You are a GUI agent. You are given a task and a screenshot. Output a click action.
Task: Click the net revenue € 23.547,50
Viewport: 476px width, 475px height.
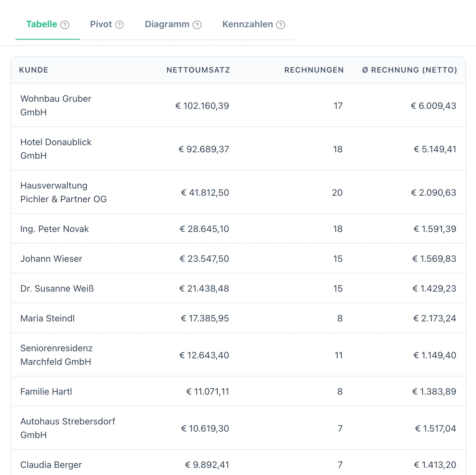(x=204, y=259)
